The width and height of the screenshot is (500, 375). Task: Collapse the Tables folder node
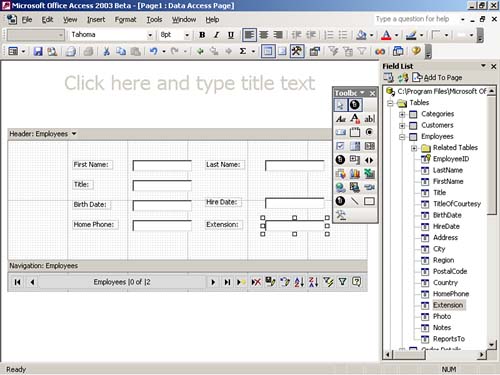point(391,103)
